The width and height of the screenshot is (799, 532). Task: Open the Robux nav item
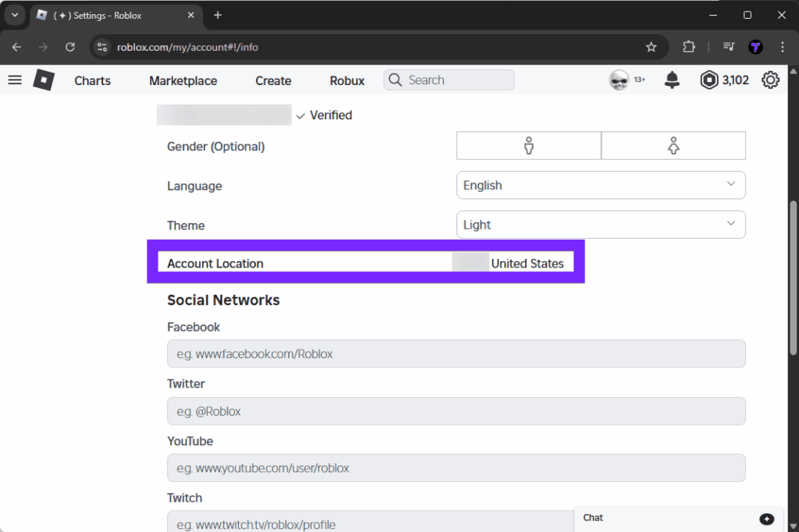(x=347, y=80)
